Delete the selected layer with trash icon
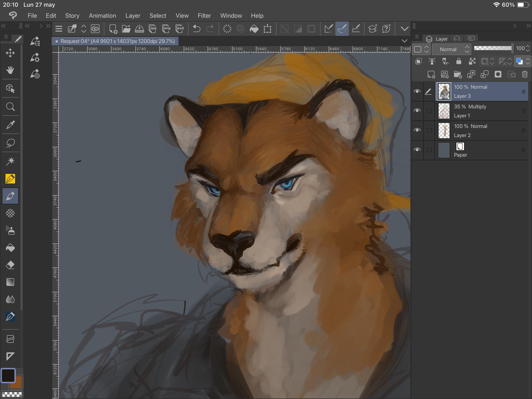Viewport: 532px width, 399px height. coord(524,74)
